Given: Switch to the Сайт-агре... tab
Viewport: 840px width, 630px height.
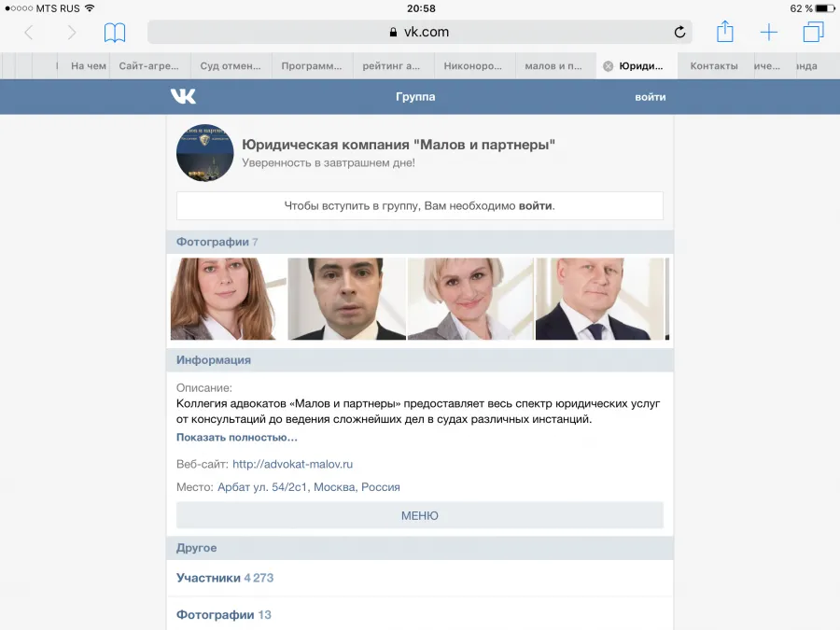Looking at the screenshot, I should tap(149, 66).
